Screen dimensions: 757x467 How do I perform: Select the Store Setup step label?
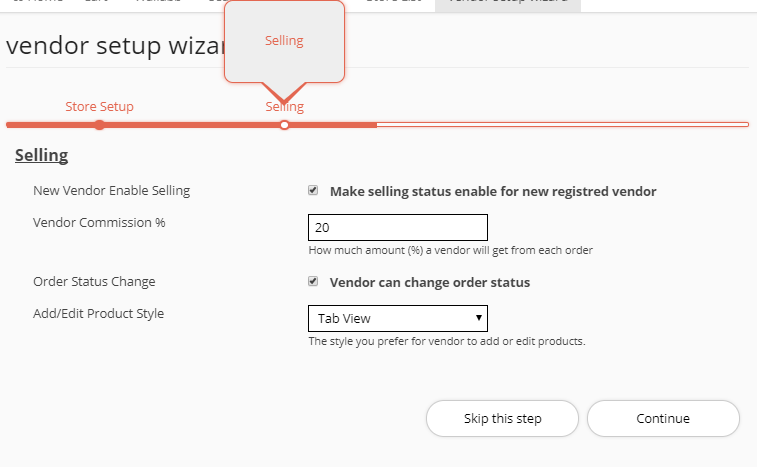pyautogui.click(x=99, y=106)
